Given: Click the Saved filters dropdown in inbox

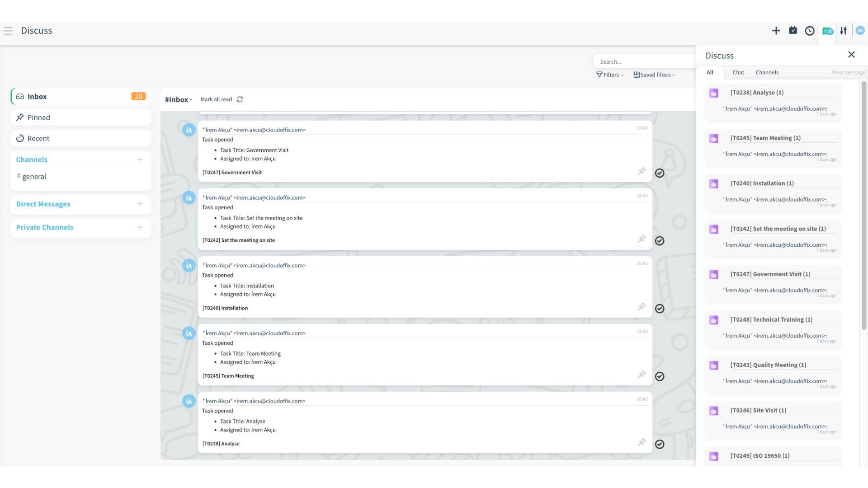Looking at the screenshot, I should 654,75.
